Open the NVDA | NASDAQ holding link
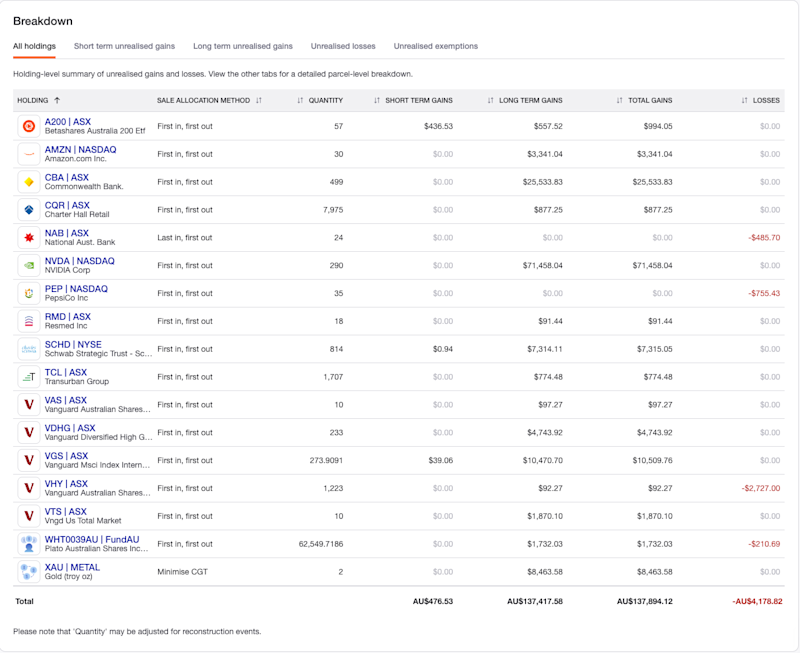 click(x=80, y=261)
